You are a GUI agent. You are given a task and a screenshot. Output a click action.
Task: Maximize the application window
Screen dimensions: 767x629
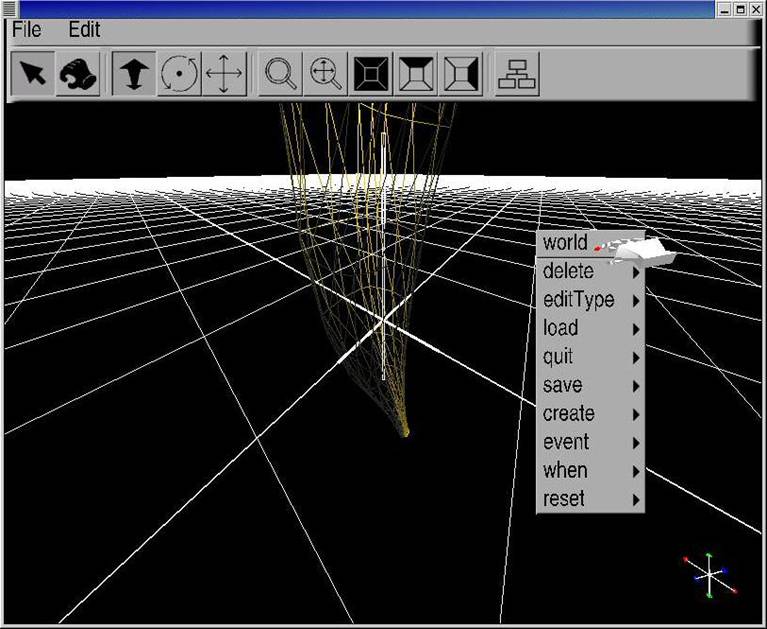tap(741, 9)
